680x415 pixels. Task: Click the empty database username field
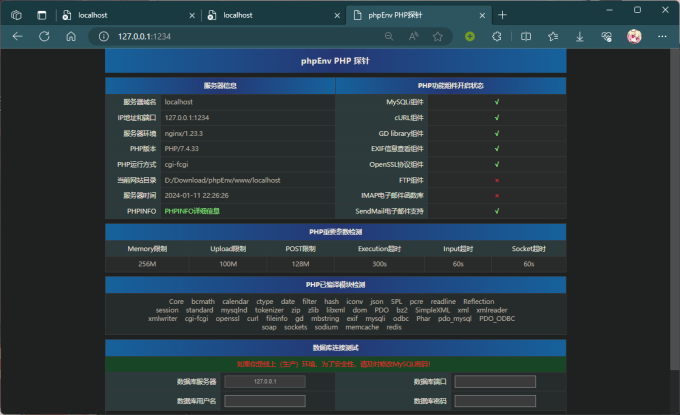(265, 401)
